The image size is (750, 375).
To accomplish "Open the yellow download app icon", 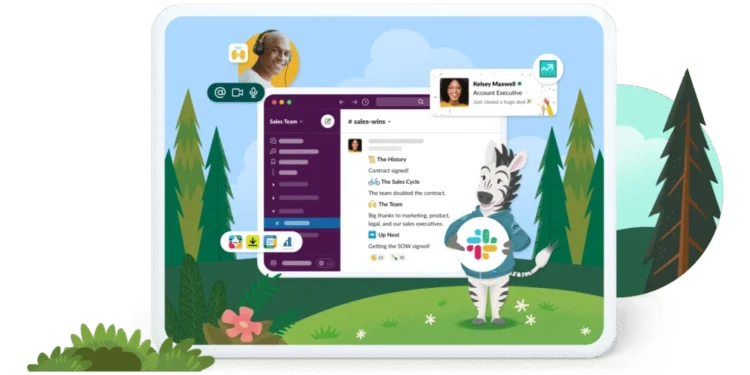I will pos(253,242).
